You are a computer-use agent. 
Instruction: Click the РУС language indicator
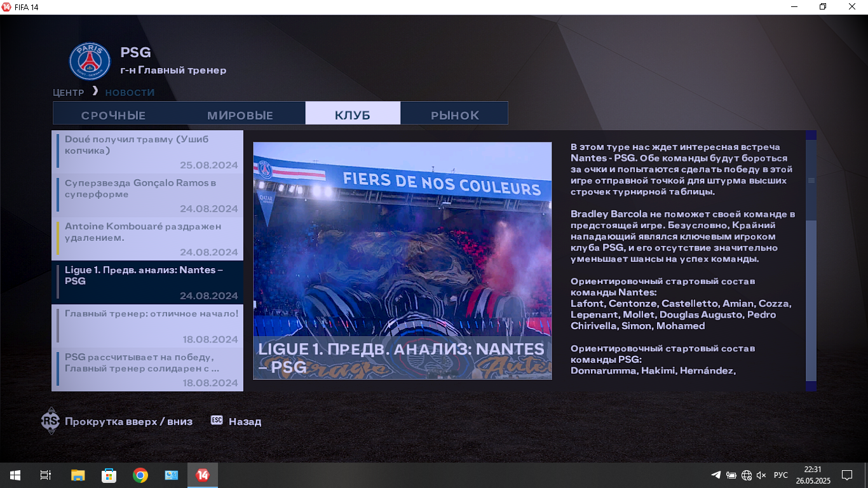pos(781,475)
